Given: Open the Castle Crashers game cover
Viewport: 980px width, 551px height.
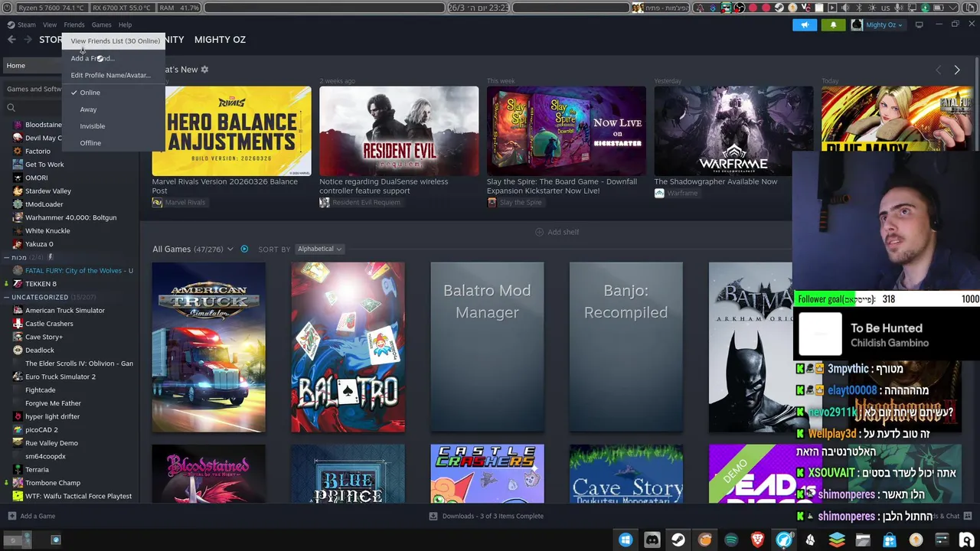Looking at the screenshot, I should (x=487, y=474).
